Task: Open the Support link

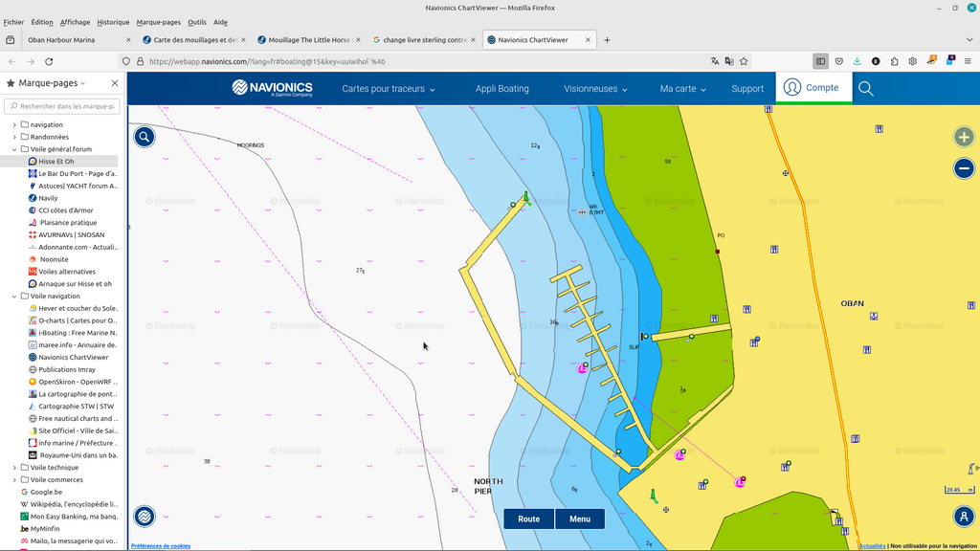Action: click(747, 89)
